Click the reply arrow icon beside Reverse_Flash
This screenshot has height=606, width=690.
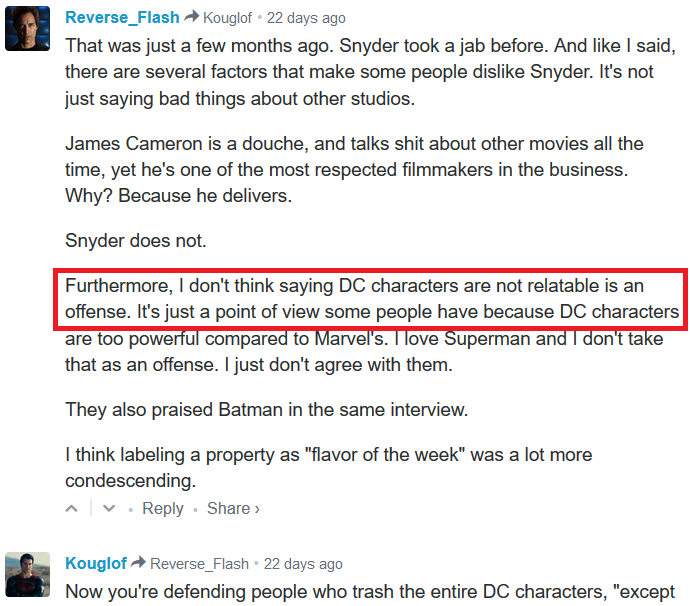(x=191, y=17)
